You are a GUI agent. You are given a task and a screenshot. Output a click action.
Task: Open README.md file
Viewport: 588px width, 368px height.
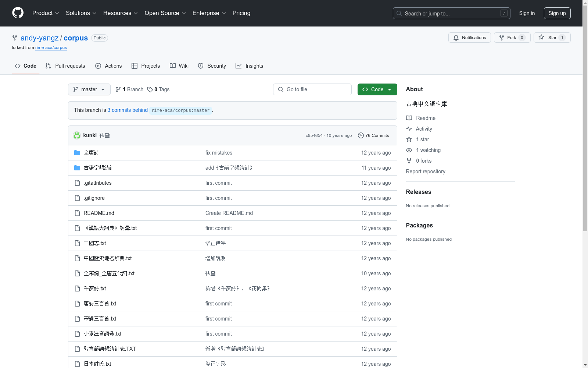point(99,213)
